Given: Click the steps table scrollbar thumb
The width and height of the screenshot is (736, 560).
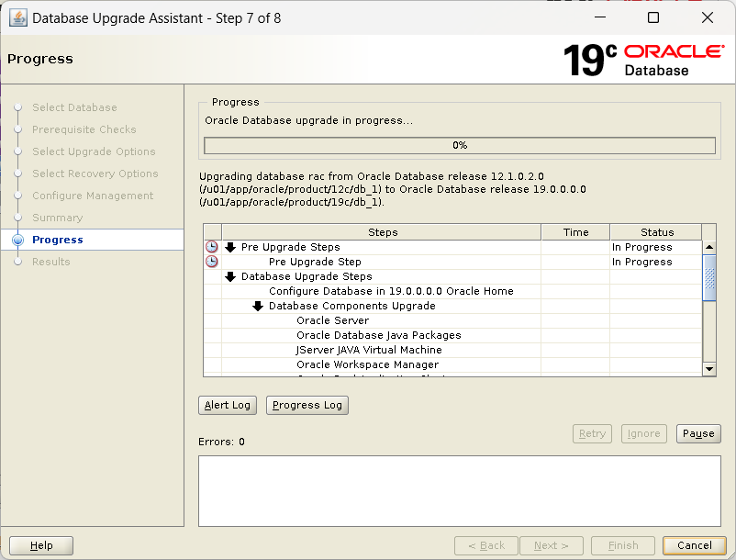Looking at the screenshot, I should [709, 278].
